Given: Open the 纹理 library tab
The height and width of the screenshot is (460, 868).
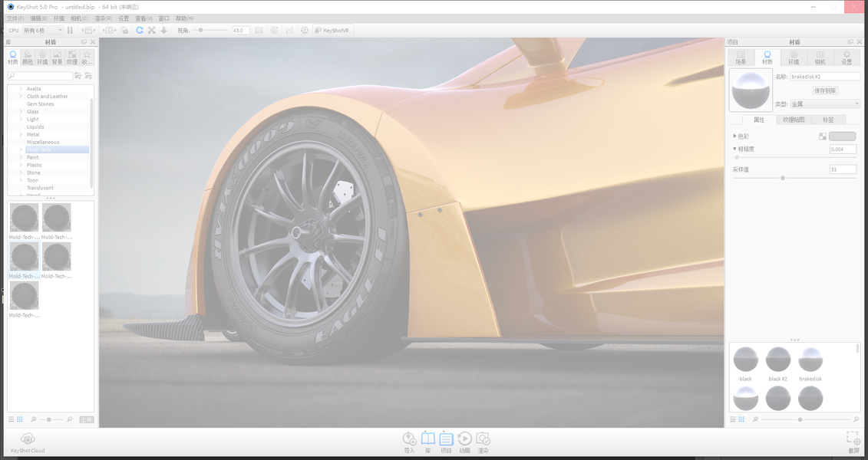Looking at the screenshot, I should tap(72, 58).
